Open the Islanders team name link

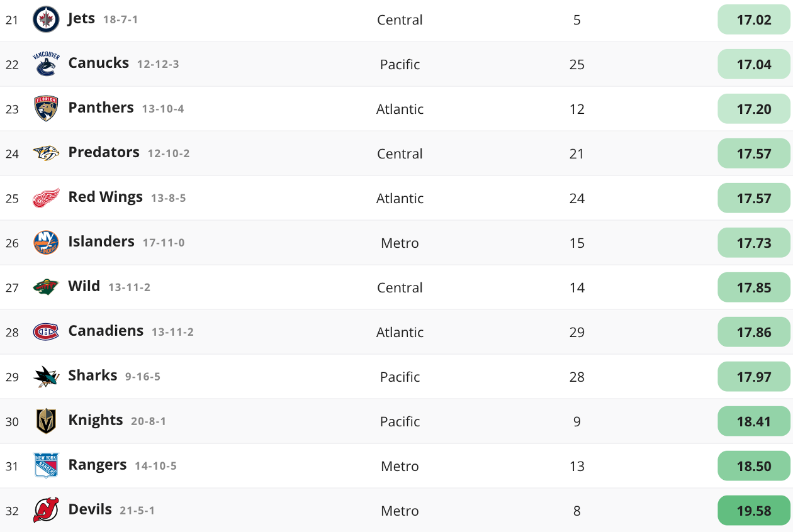tap(101, 241)
